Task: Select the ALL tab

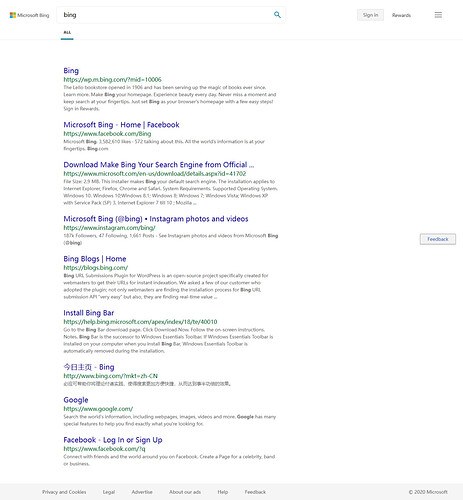Action: (x=67, y=32)
